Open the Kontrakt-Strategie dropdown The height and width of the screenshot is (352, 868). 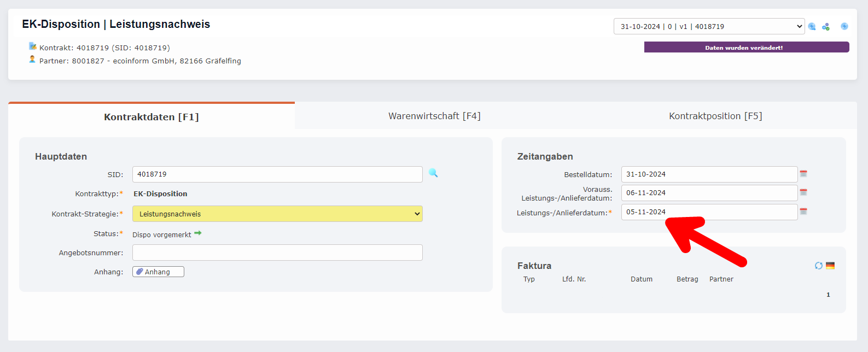pos(277,214)
